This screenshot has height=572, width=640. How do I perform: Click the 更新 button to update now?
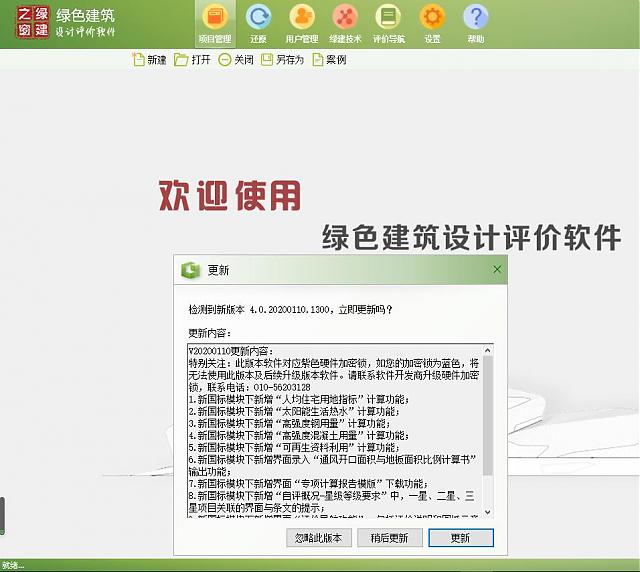pyautogui.click(x=461, y=538)
